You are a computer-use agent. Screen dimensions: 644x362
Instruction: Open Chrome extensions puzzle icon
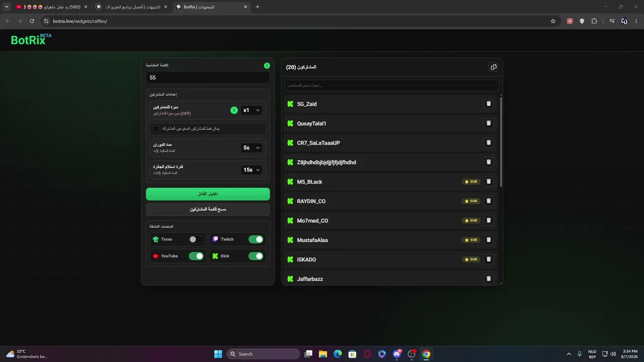(x=594, y=21)
